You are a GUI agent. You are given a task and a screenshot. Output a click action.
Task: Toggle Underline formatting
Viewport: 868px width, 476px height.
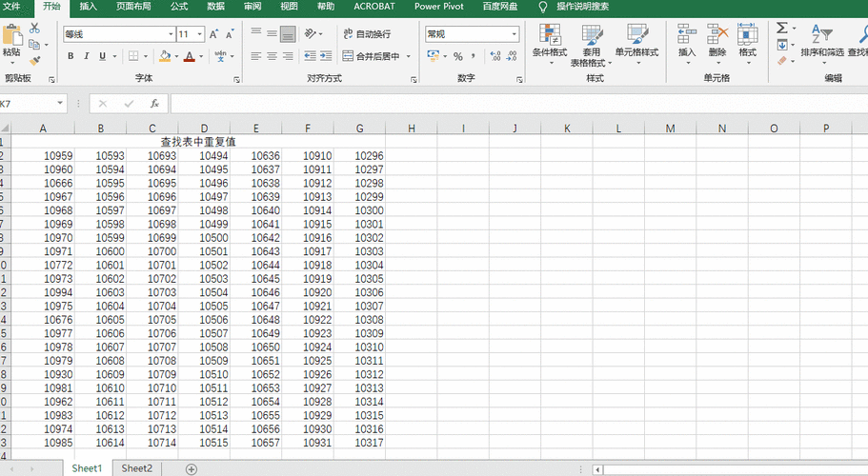[x=102, y=56]
